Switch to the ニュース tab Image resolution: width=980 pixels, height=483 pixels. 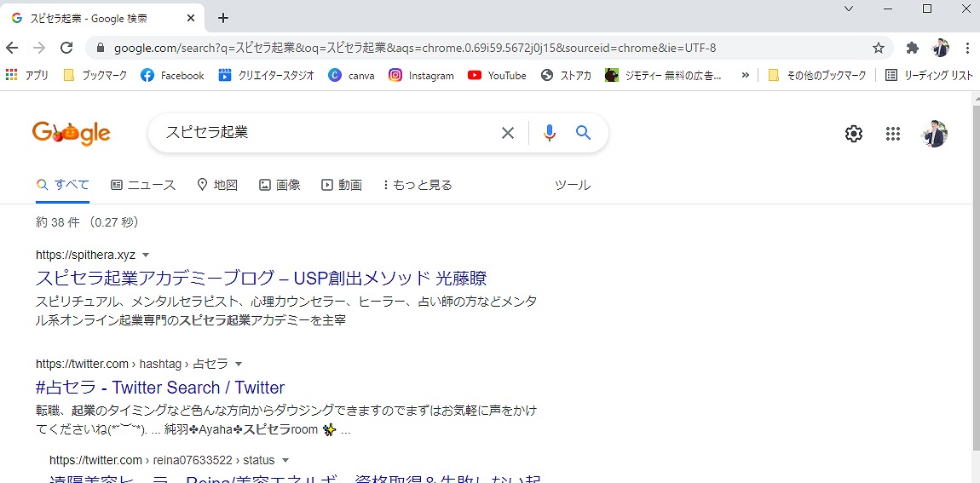tap(143, 185)
